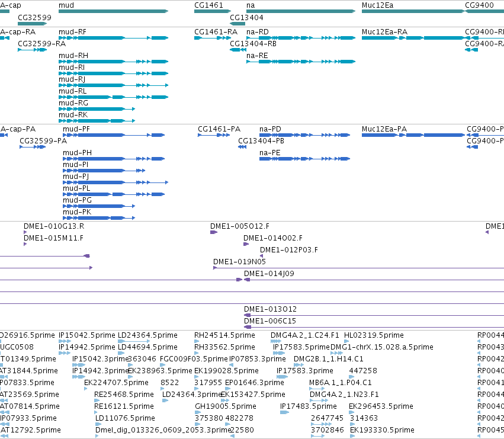Select the mud-PF protein feature

[x=114, y=135]
